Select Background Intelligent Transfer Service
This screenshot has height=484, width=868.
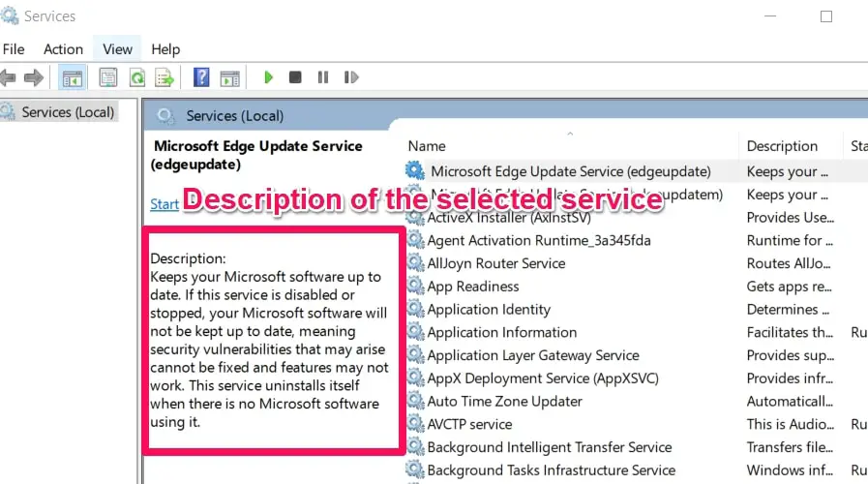549,447
